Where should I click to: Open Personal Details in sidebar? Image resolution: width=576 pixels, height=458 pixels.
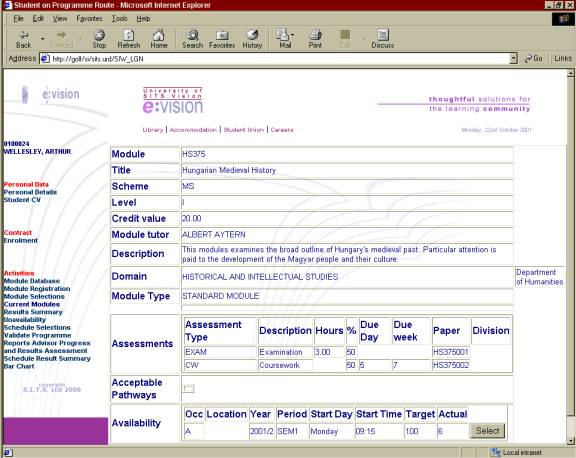coord(30,192)
